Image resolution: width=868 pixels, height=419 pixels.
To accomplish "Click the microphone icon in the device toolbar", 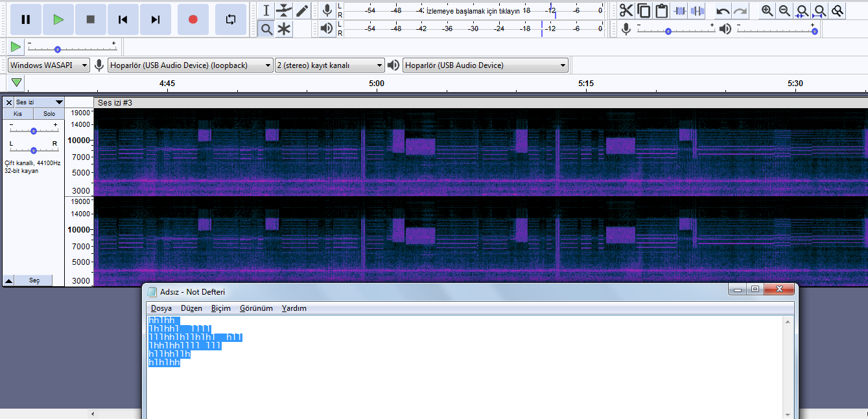I will tap(99, 65).
